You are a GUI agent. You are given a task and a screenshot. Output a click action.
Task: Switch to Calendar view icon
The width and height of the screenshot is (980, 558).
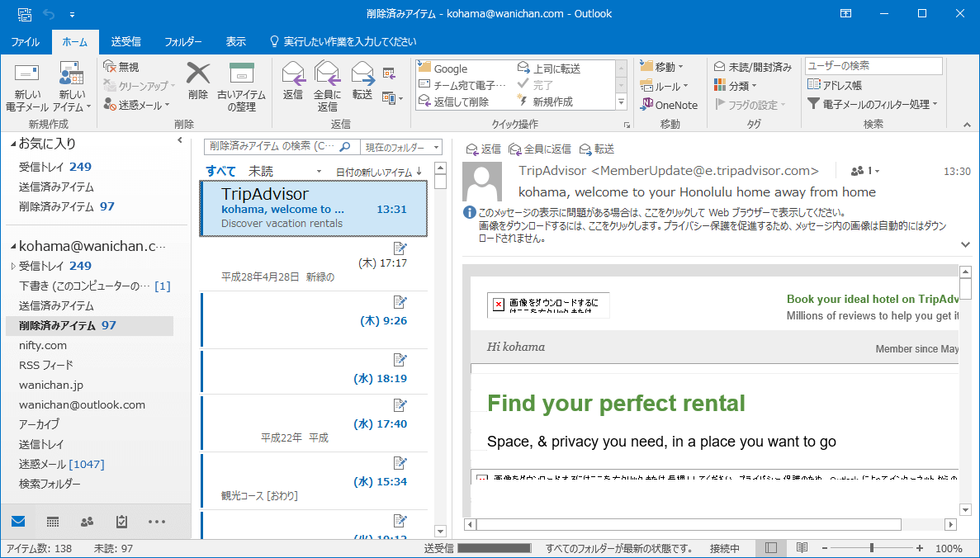53,522
